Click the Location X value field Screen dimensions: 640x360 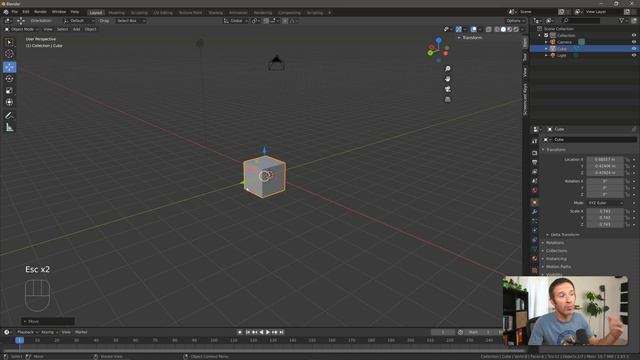605,160
